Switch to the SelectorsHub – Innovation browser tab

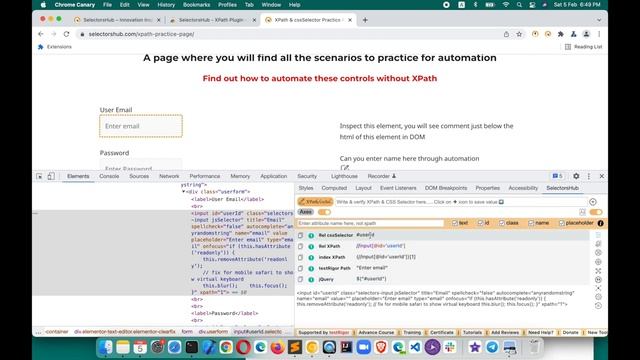tap(117, 20)
